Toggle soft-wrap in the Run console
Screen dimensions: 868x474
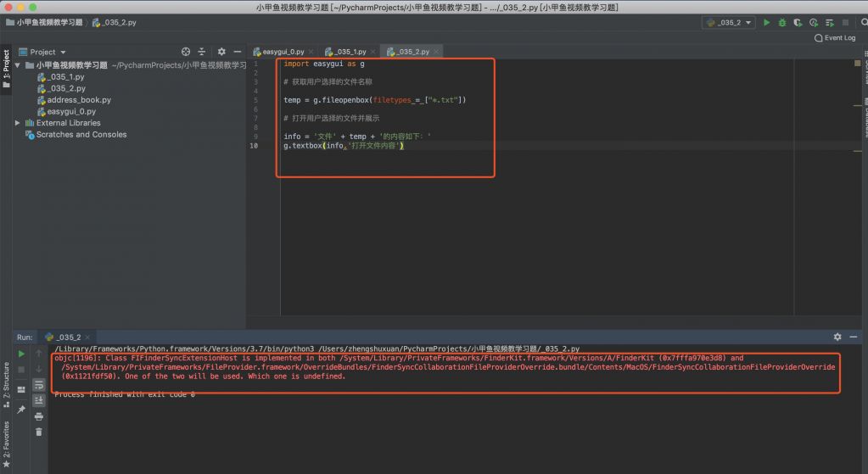tap(38, 385)
